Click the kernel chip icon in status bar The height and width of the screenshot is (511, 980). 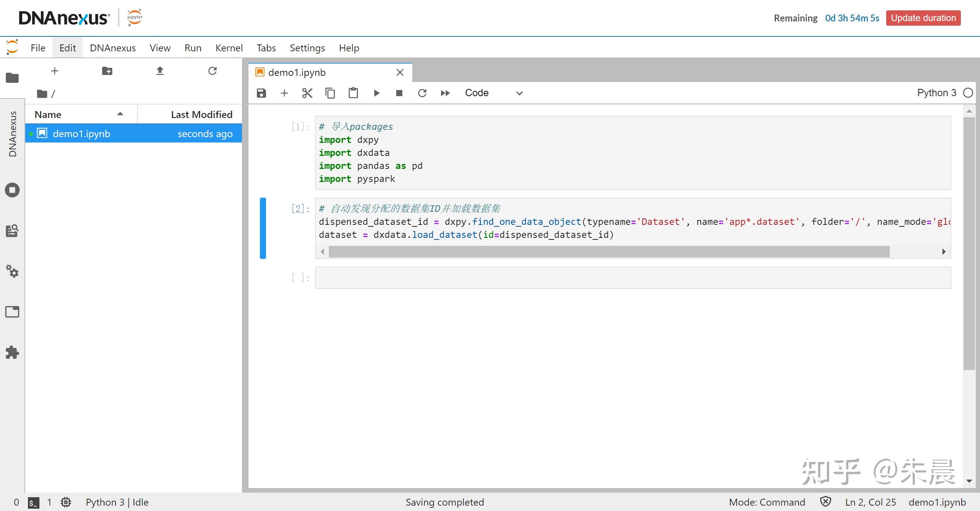[66, 502]
